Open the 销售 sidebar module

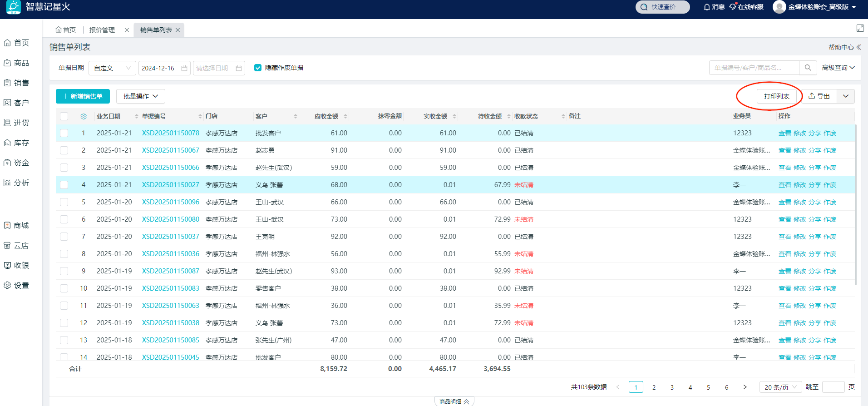pos(17,83)
